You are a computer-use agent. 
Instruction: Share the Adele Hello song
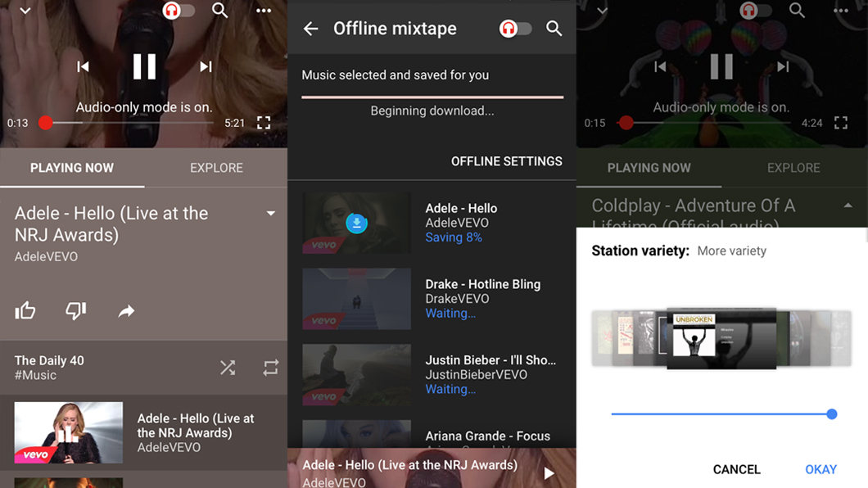(x=126, y=311)
